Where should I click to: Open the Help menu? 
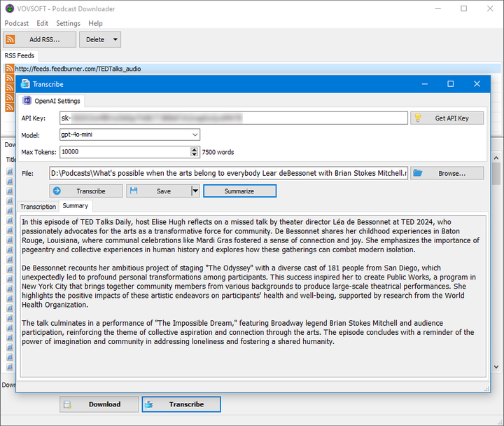pos(95,23)
